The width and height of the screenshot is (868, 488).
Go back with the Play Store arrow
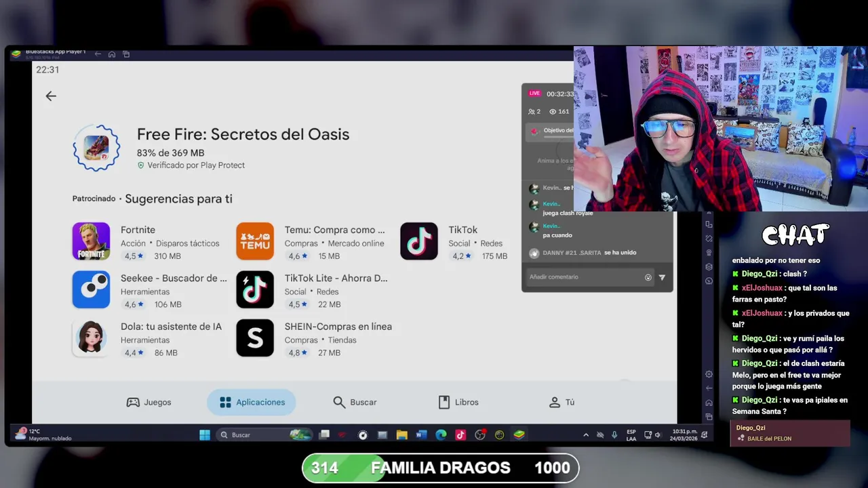51,96
